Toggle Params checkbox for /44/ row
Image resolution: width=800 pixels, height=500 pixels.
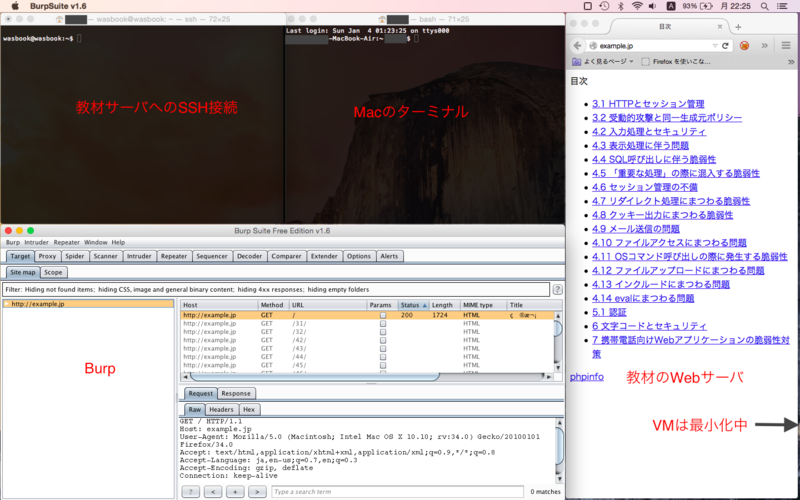tap(383, 357)
